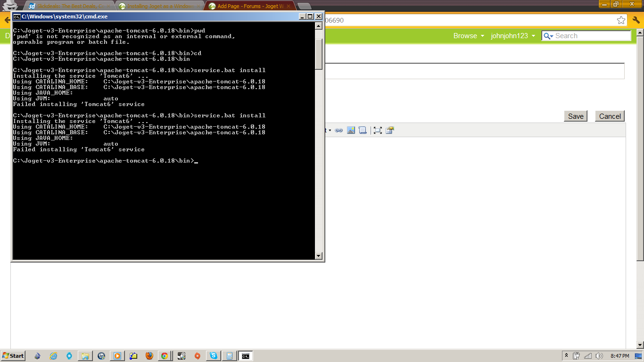Click the power plug tray icon

(577, 356)
